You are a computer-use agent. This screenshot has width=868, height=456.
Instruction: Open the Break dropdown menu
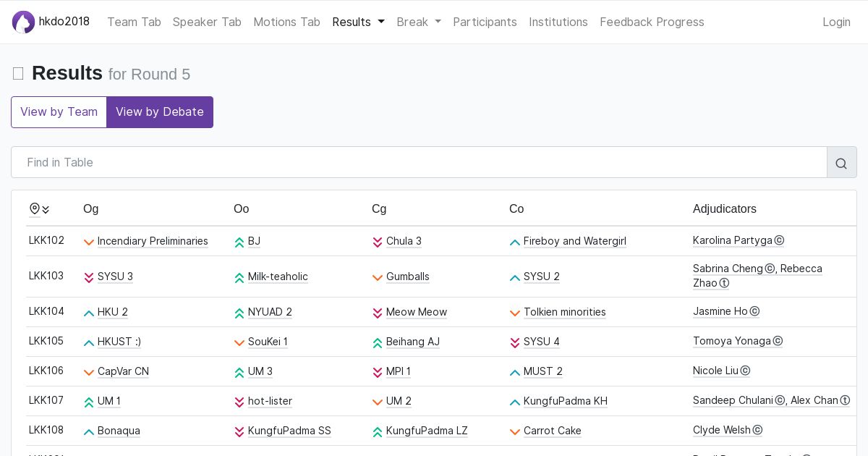coord(419,22)
